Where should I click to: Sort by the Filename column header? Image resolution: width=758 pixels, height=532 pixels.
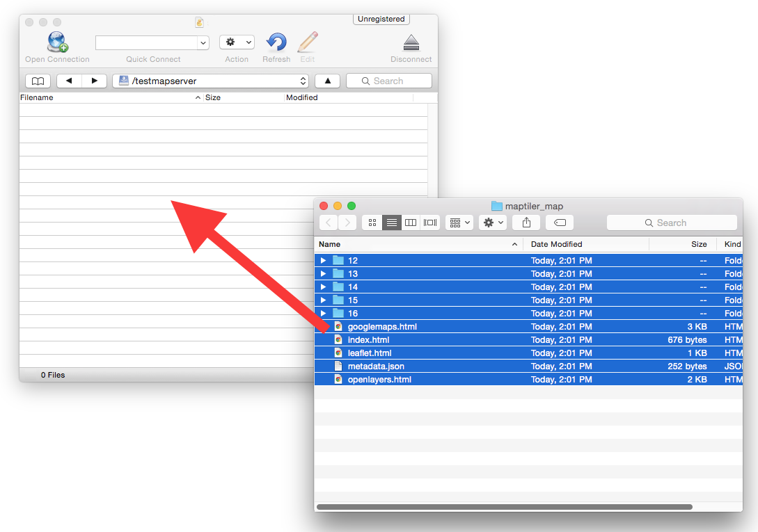37,97
